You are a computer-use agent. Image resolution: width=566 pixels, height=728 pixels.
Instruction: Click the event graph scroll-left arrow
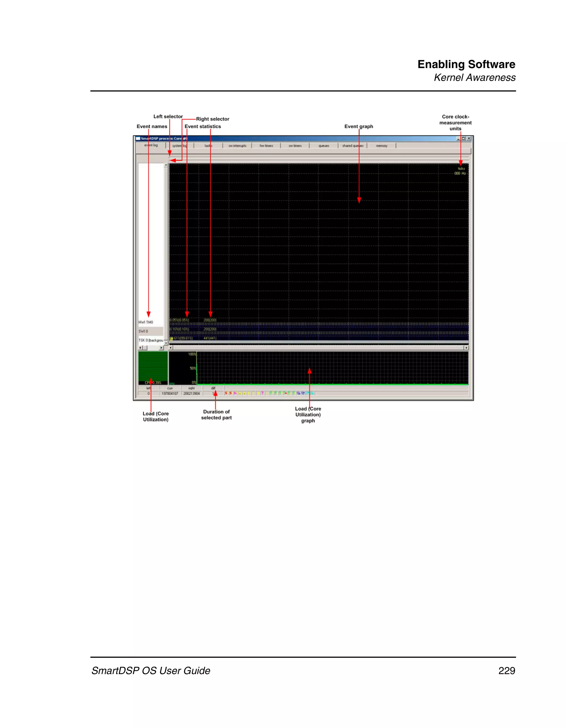click(x=171, y=348)
